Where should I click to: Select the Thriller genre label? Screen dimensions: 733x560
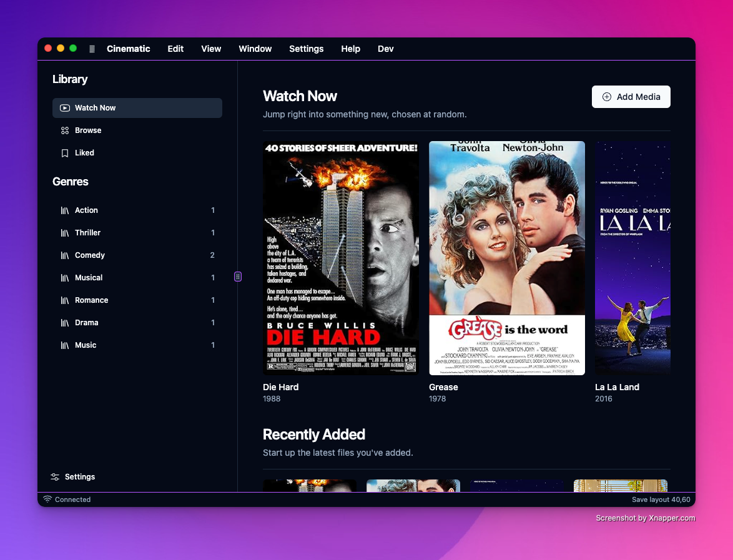click(x=87, y=233)
